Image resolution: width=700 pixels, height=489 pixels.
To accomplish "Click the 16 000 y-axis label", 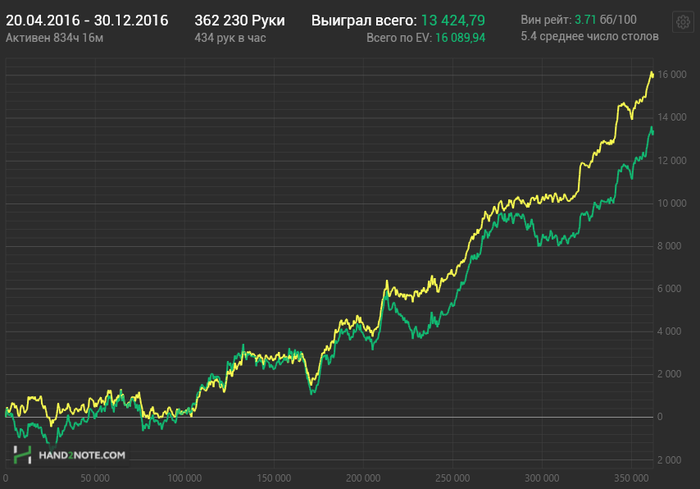I will 671,75.
